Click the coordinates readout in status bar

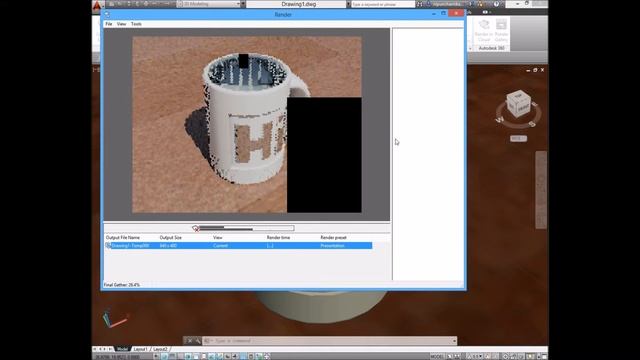point(118,357)
